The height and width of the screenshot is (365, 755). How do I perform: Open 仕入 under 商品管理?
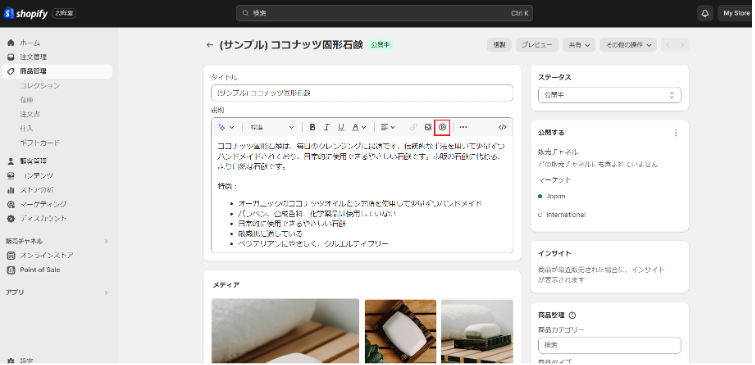[26, 129]
